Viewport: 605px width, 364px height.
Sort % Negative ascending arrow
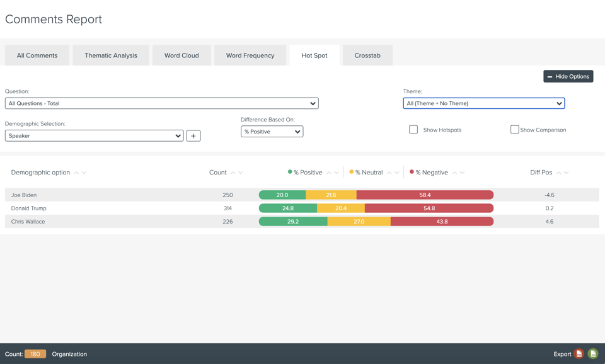(x=454, y=173)
